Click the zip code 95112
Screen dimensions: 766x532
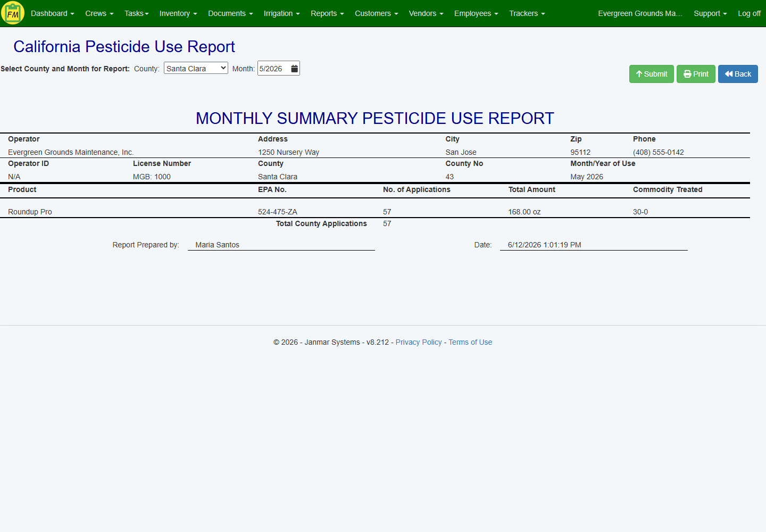[x=580, y=152]
